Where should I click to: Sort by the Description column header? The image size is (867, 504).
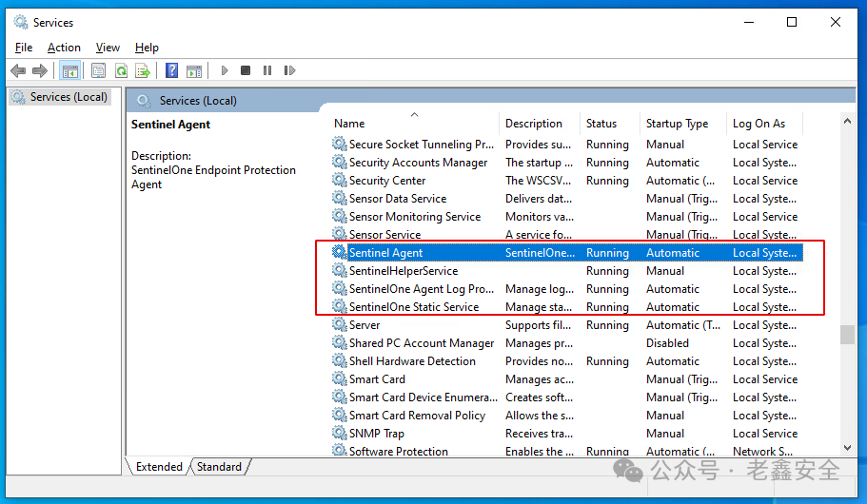(534, 124)
